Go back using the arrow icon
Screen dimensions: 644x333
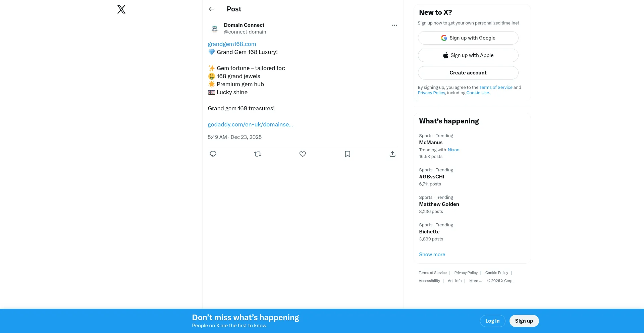211,9
